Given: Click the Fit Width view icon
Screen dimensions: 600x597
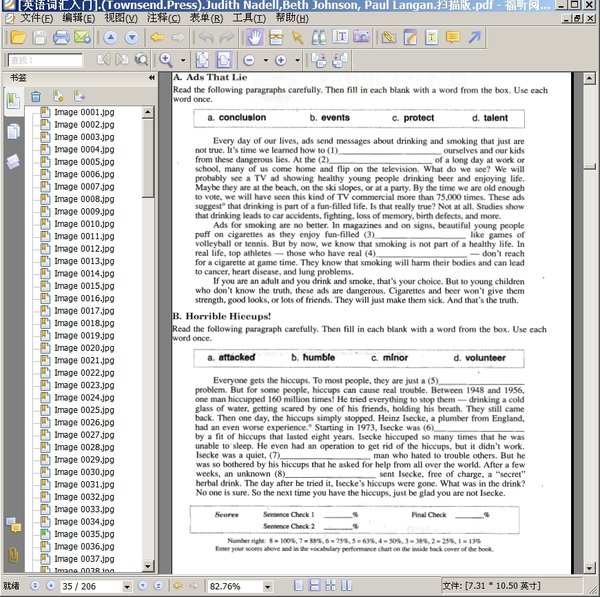Looking at the screenshot, I should click(224, 60).
